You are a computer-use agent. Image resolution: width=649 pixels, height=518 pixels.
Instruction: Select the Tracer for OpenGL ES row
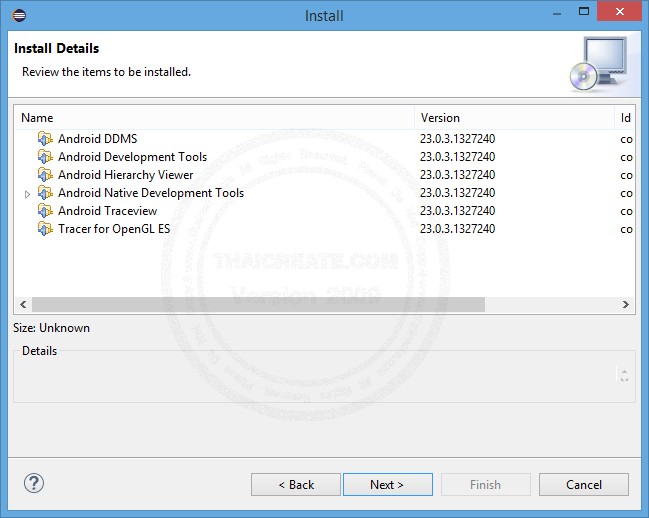[324, 229]
